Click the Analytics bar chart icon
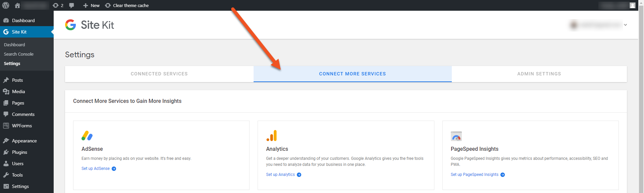 (x=272, y=136)
